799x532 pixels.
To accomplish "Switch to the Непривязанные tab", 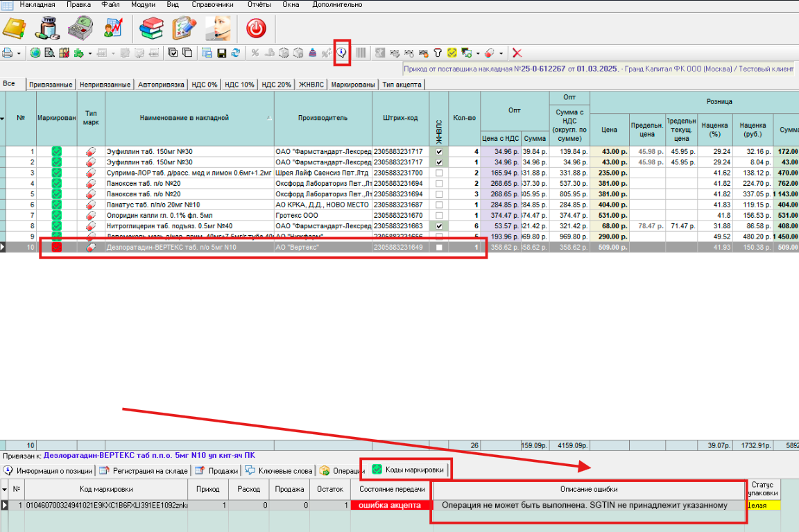I will tap(105, 85).
